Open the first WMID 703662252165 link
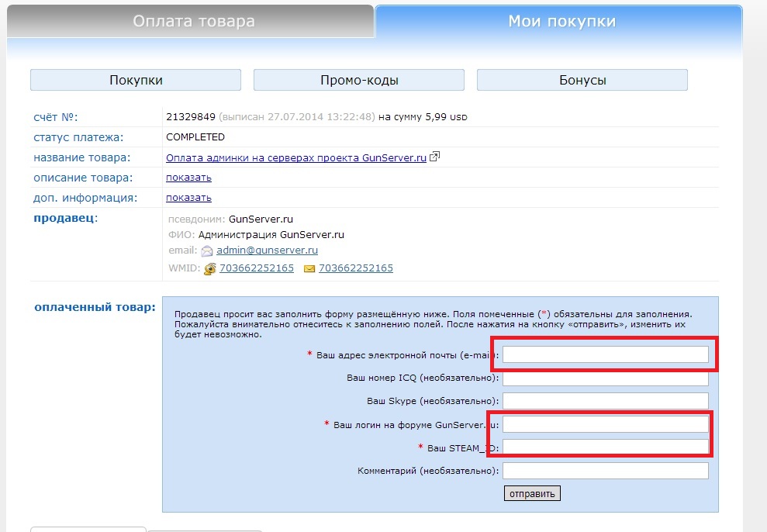This screenshot has height=532, width=767. click(257, 268)
